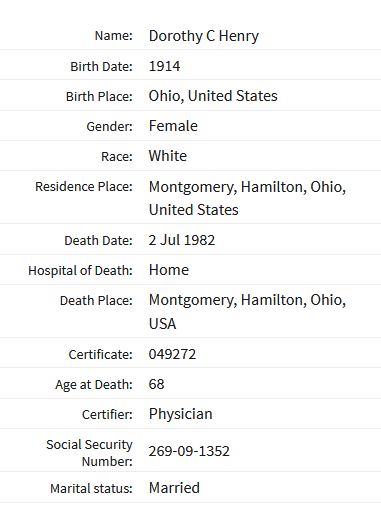Click the Age at Death value 68

point(156,384)
